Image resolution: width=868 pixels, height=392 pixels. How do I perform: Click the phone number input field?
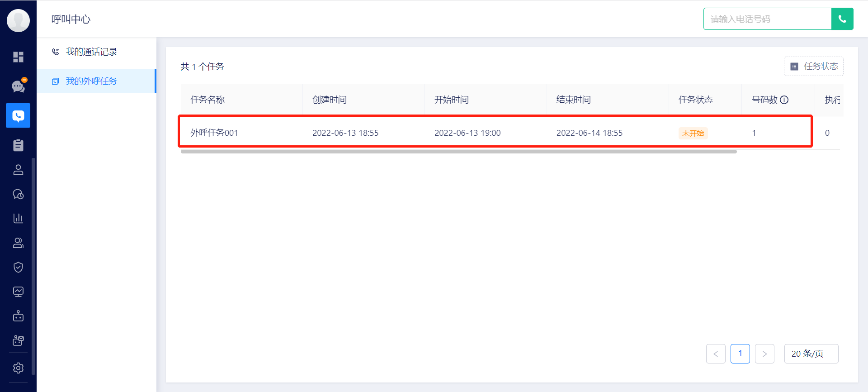(768, 19)
